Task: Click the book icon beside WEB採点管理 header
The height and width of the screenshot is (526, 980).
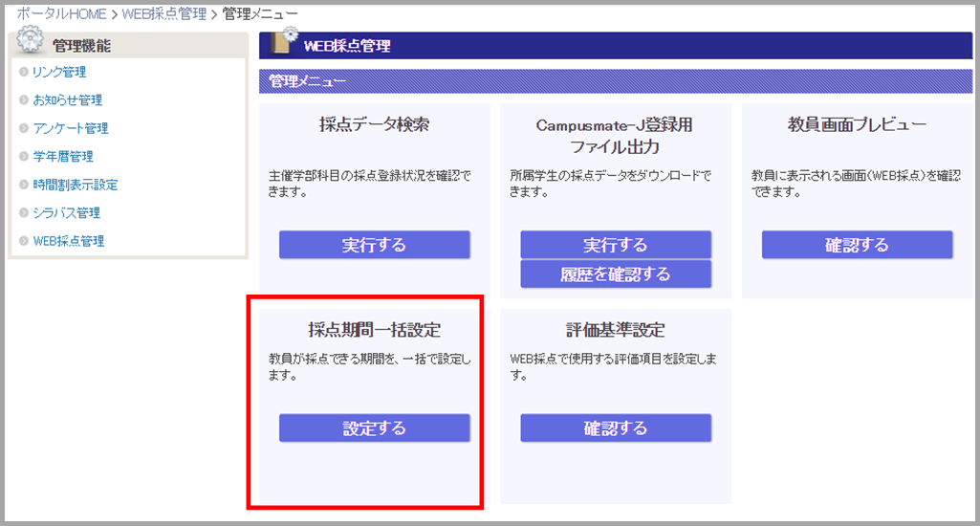Action: (x=284, y=41)
